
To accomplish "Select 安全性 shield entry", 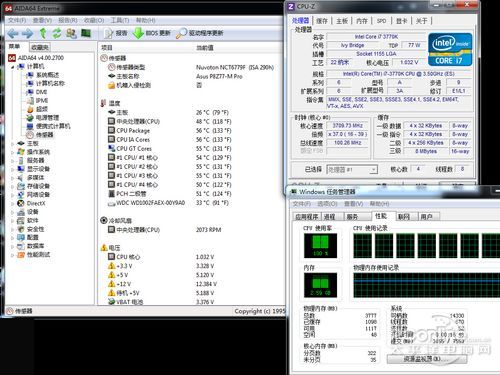I will 31,229.
